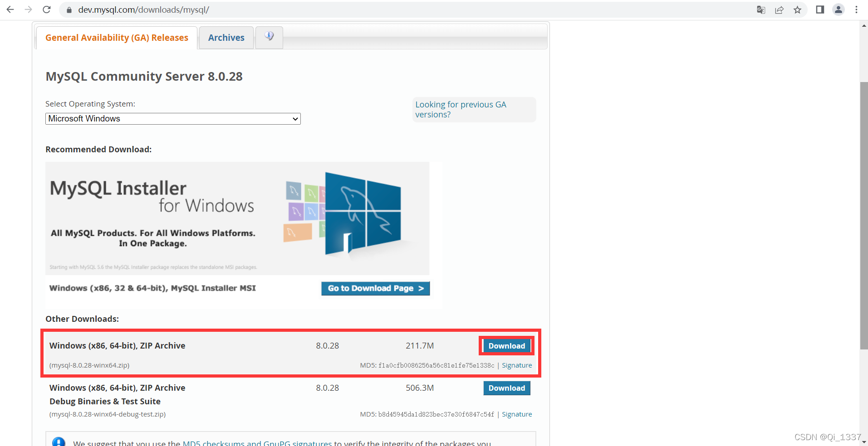Click the 211.7M file size
The width and height of the screenshot is (868, 446).
pyautogui.click(x=420, y=346)
